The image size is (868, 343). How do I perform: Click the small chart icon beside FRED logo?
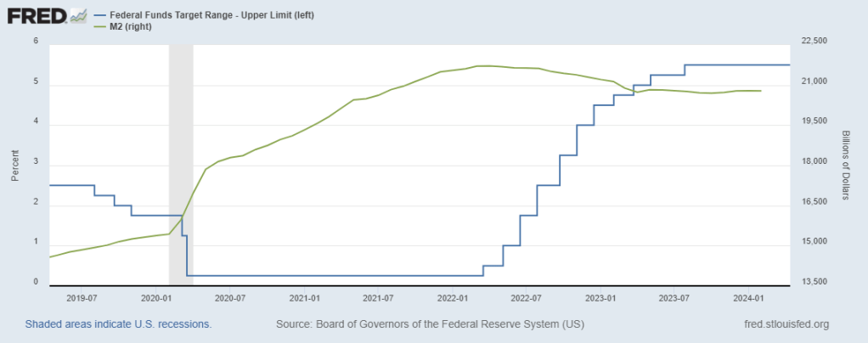tap(78, 16)
